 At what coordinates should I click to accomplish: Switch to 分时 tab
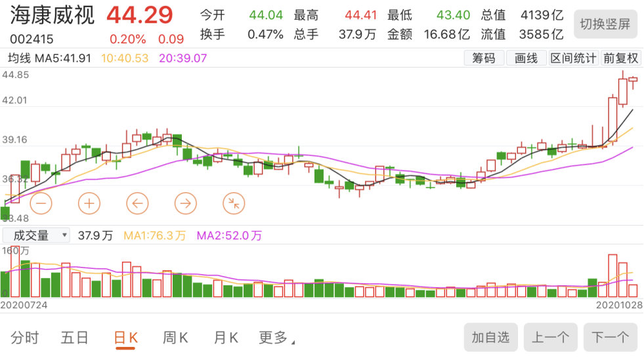tap(25, 338)
